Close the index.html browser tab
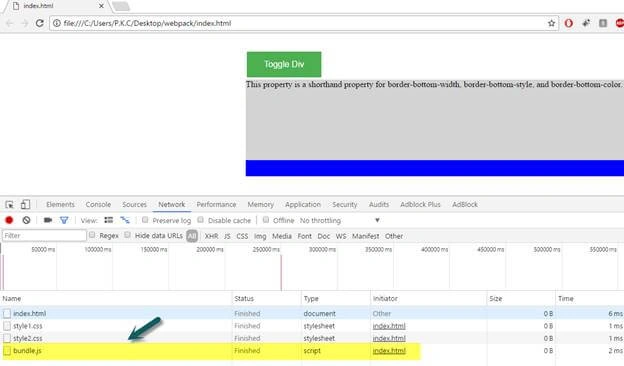Screen dimensions: 624x366 101,6
